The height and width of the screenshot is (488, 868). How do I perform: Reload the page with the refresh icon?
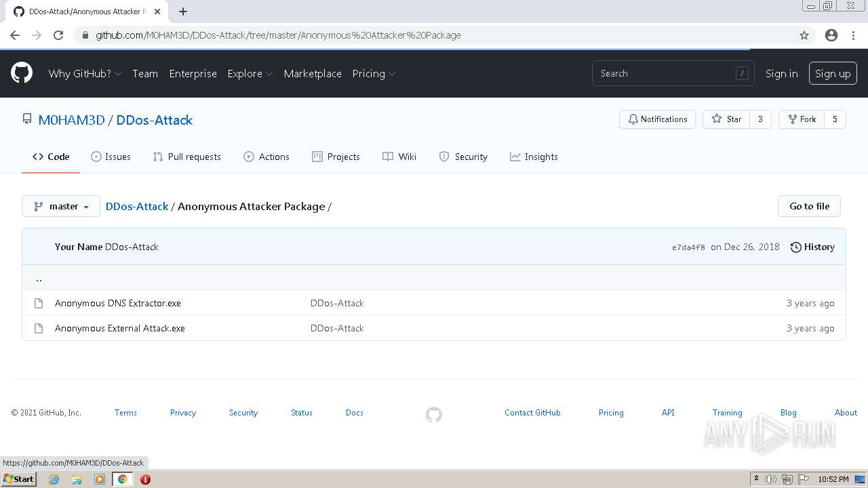(x=58, y=35)
